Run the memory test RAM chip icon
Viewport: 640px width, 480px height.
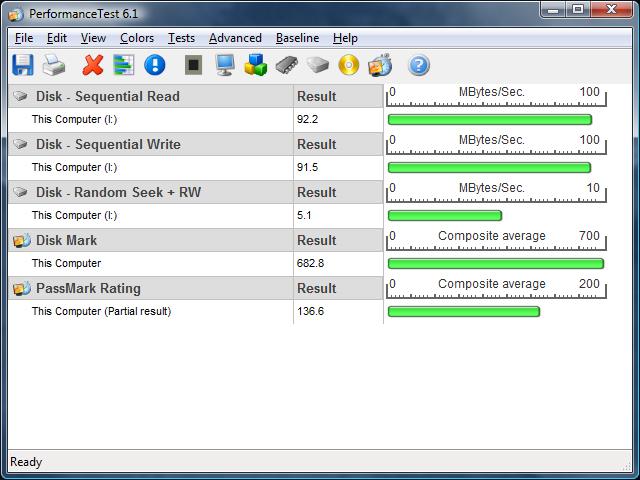[x=287, y=65]
